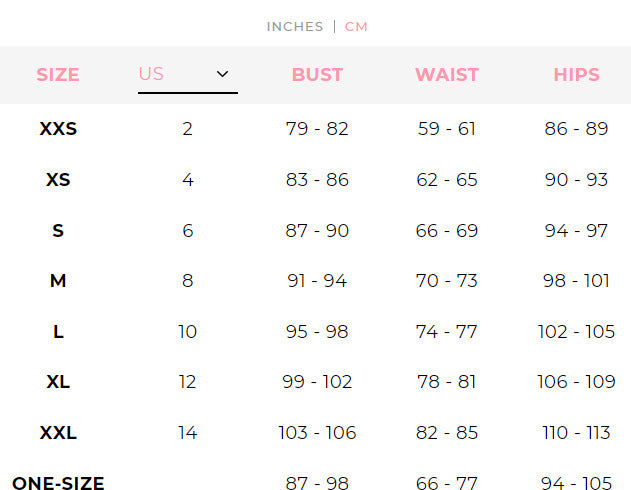Click the BUST column header

tap(317, 75)
